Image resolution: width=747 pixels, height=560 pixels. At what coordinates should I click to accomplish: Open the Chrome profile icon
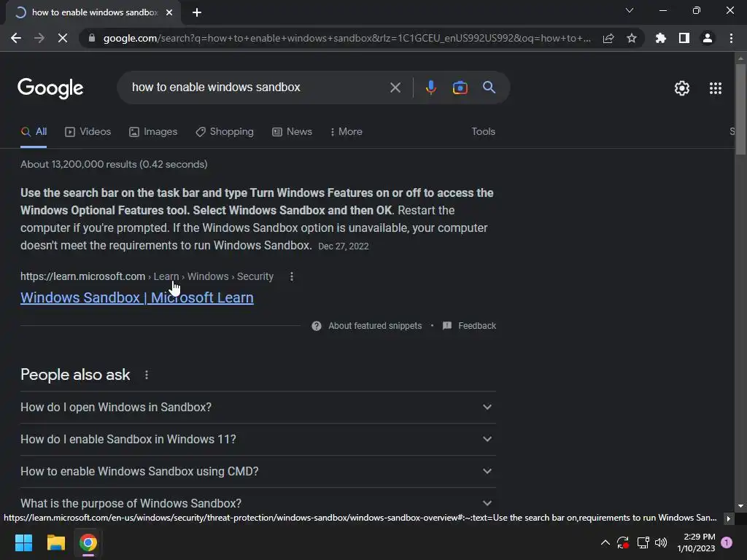(x=708, y=38)
